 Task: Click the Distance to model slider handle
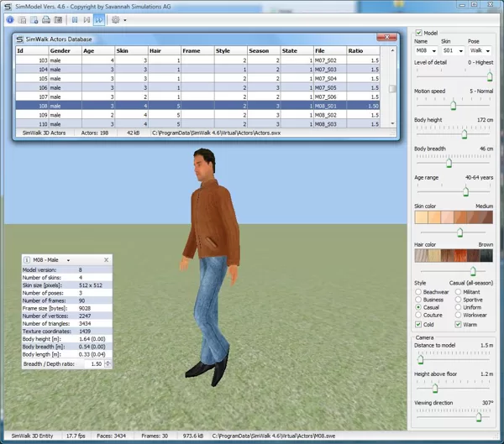point(421,359)
